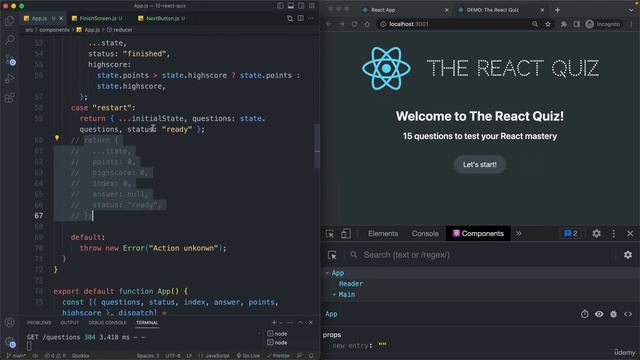This screenshot has width=640, height=360.
Task: Open the DEBUG CONSOLE panel tab
Action: 107,322
